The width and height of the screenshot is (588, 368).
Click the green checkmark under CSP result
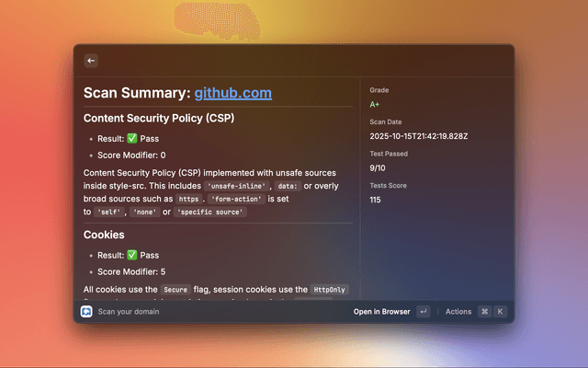[x=133, y=139]
